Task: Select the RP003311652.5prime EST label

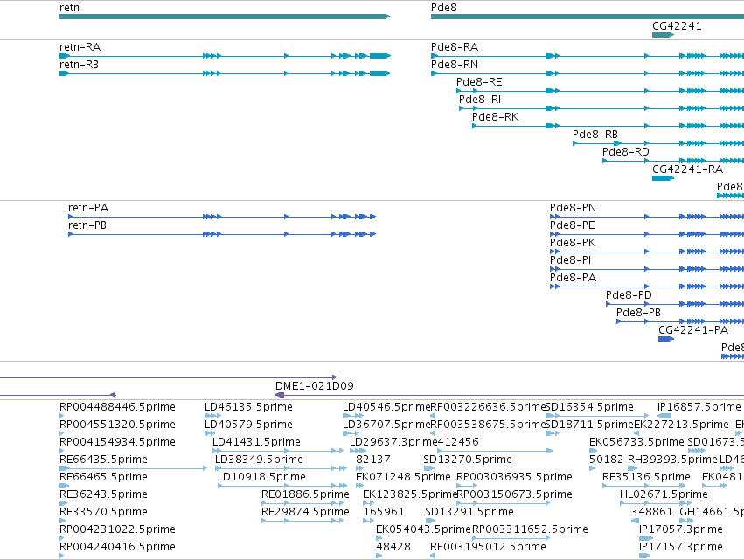Action: [530, 529]
